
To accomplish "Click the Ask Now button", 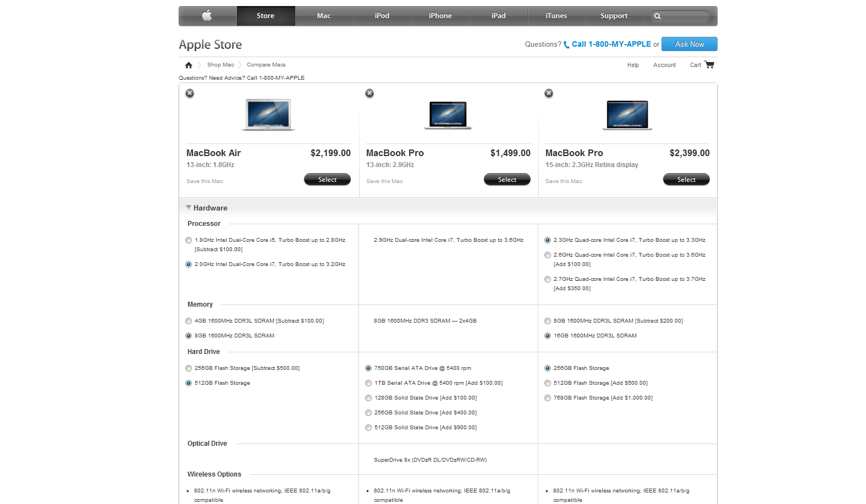I will (690, 44).
